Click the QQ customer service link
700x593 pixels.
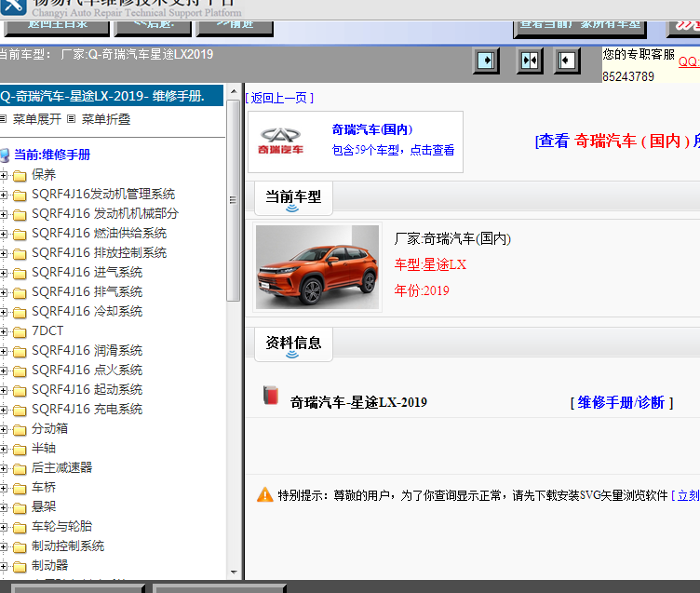click(689, 61)
